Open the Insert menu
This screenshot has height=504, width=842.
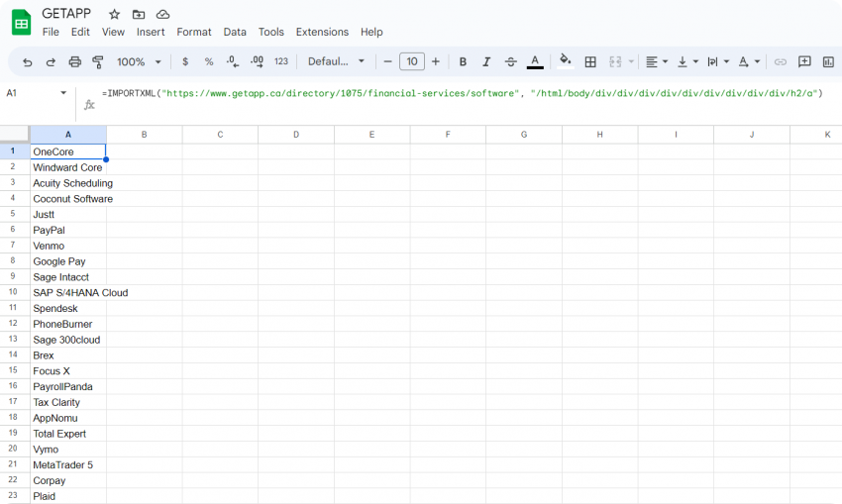click(151, 33)
